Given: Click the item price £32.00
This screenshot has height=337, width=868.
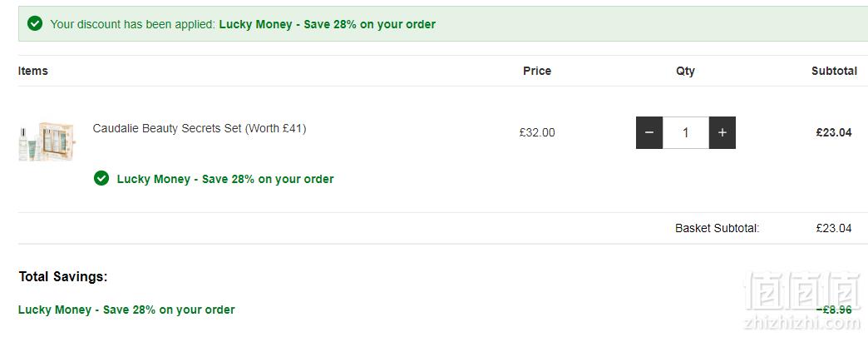Looking at the screenshot, I should [x=537, y=132].
